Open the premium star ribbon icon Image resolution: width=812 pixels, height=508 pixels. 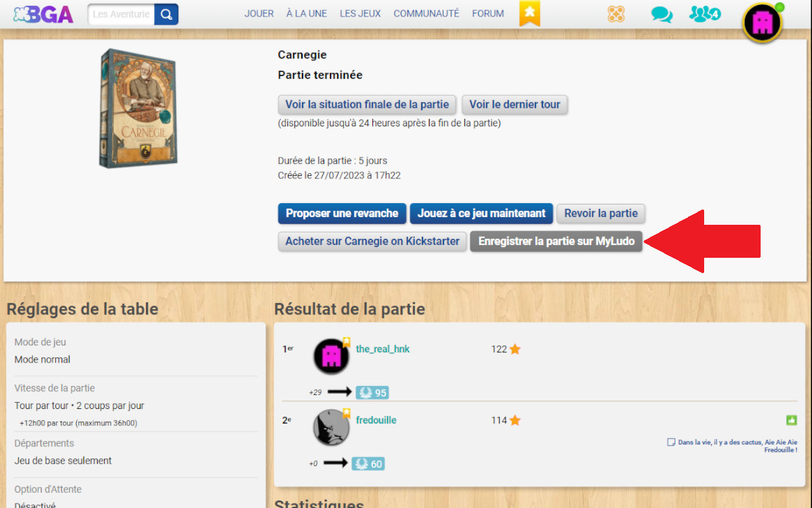tap(530, 13)
